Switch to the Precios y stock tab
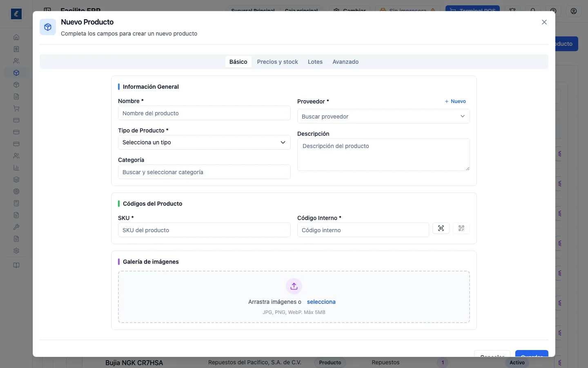The image size is (588, 368). point(277,62)
